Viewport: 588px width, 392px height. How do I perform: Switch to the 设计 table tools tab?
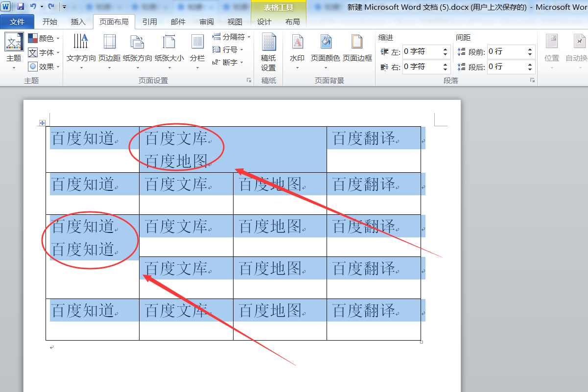pos(264,22)
